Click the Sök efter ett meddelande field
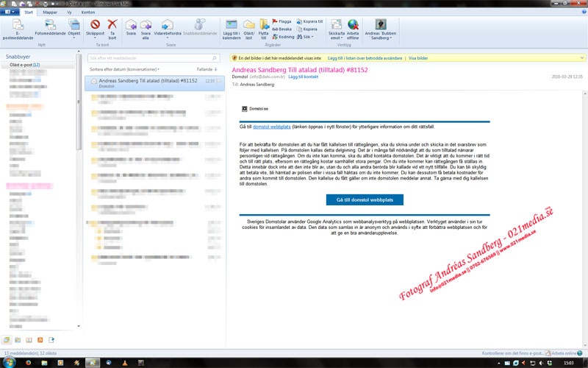This screenshot has height=368, width=588. point(151,57)
